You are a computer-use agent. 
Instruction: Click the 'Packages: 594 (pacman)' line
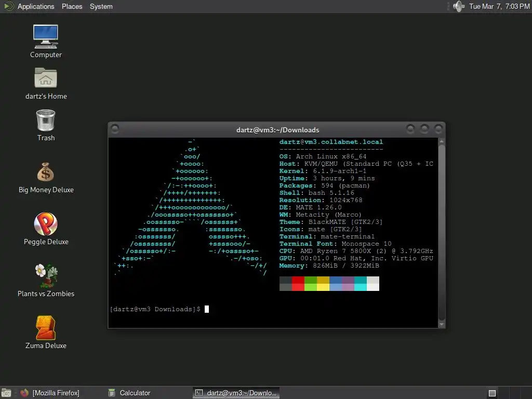point(325,185)
